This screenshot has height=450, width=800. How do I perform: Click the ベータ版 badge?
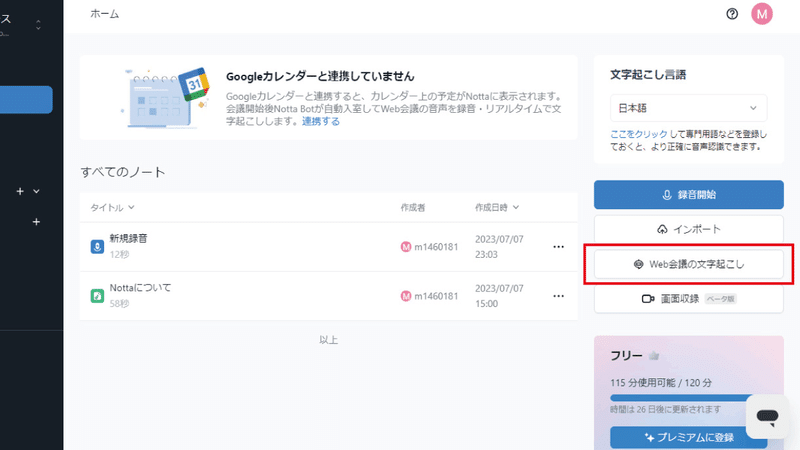pyautogui.click(x=720, y=299)
